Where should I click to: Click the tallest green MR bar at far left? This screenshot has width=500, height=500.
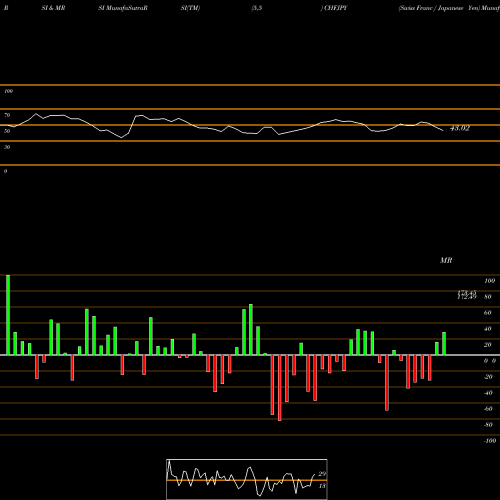coord(8,315)
